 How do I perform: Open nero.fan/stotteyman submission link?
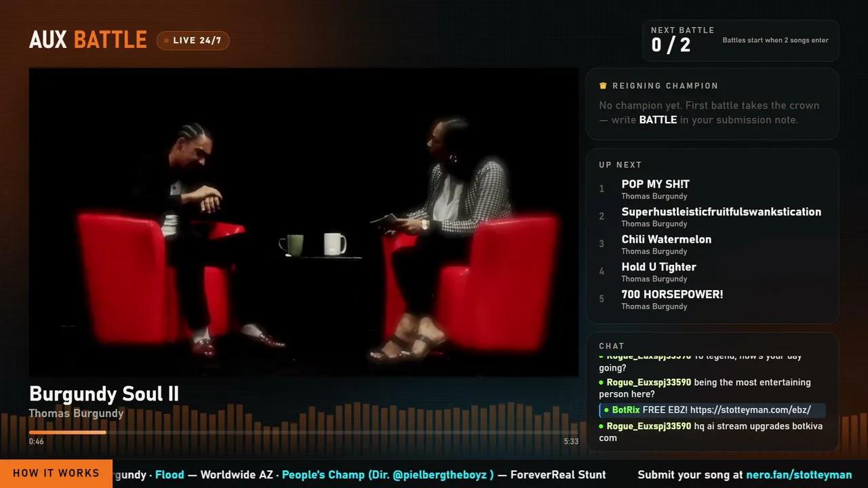[799, 474]
